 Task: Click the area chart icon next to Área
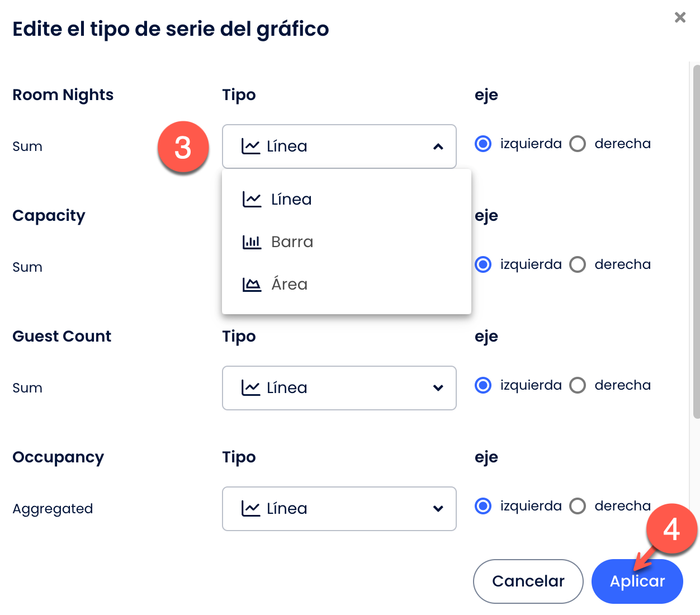[252, 284]
